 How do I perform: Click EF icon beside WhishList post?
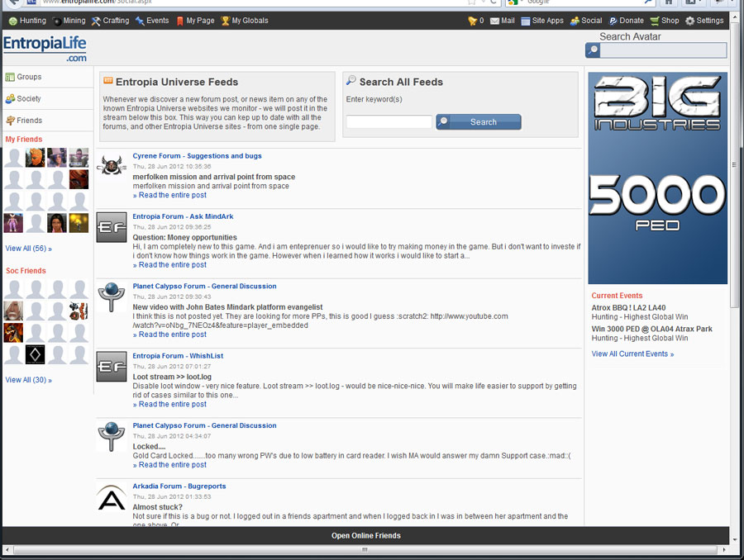[112, 367]
